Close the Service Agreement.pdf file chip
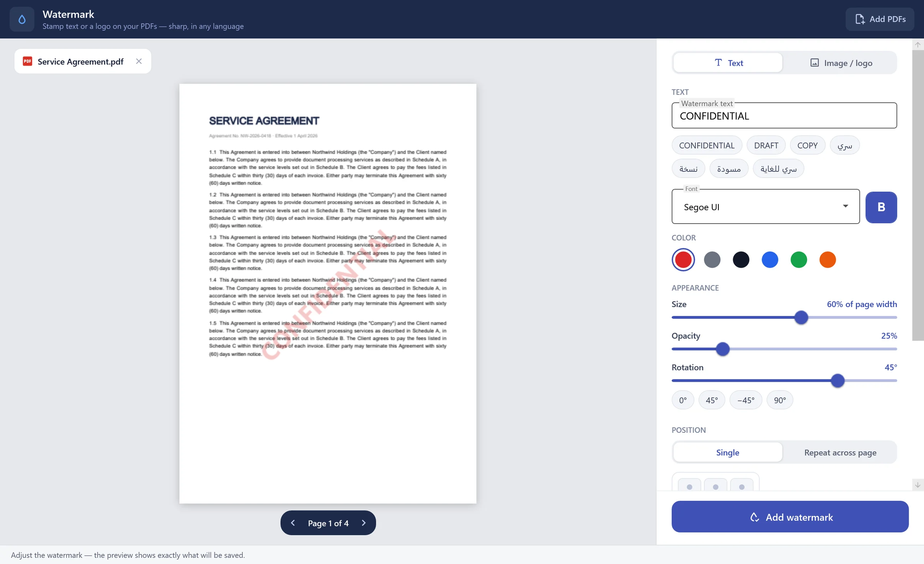 click(x=139, y=61)
